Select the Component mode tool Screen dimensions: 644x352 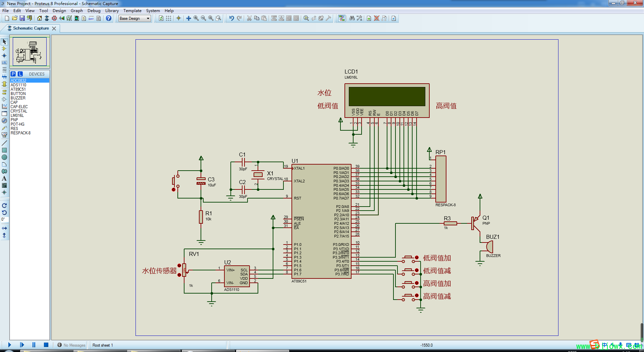tap(4, 49)
